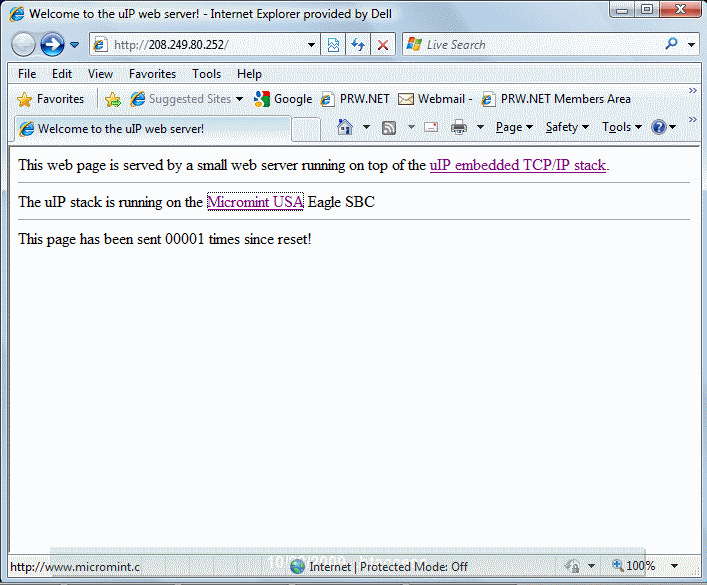Click the Home page icon
The width and height of the screenshot is (707, 585).
(x=345, y=127)
